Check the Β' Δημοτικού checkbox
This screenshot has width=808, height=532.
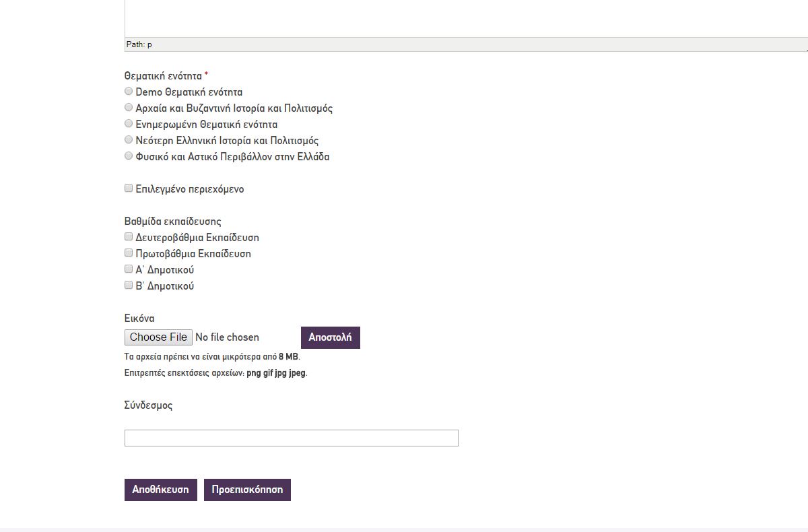click(x=129, y=286)
